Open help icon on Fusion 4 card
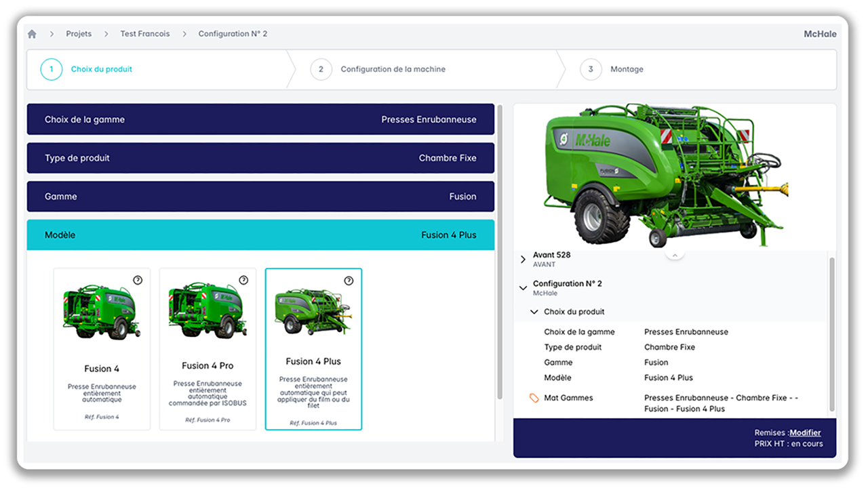This screenshot has height=488, width=868. (138, 280)
